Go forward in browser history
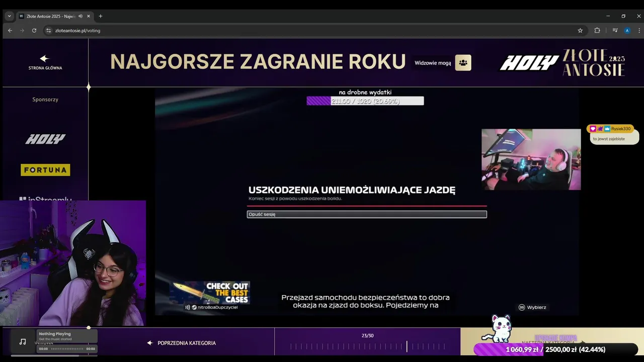644x362 pixels. [22, 30]
